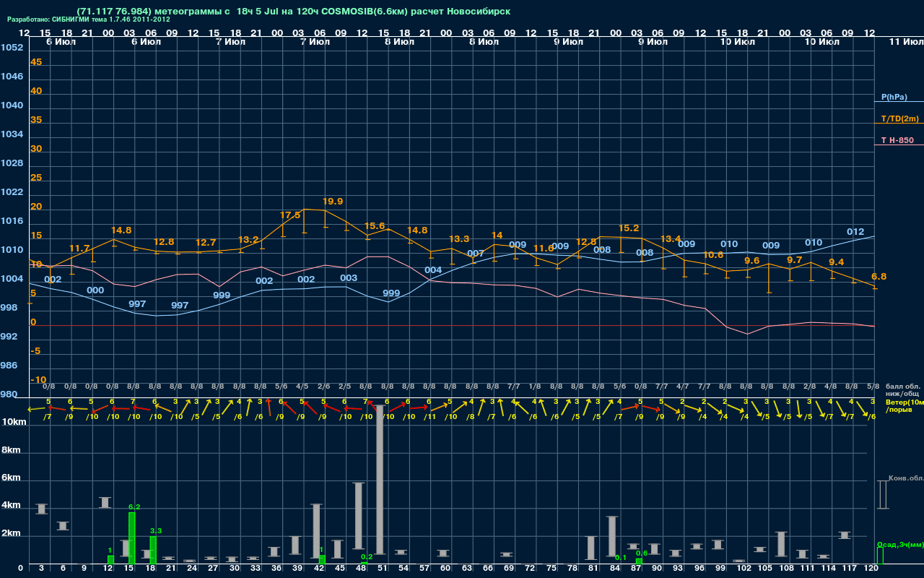Click the temperature label 12.7
This screenshot has height=578, width=924.
tap(206, 243)
